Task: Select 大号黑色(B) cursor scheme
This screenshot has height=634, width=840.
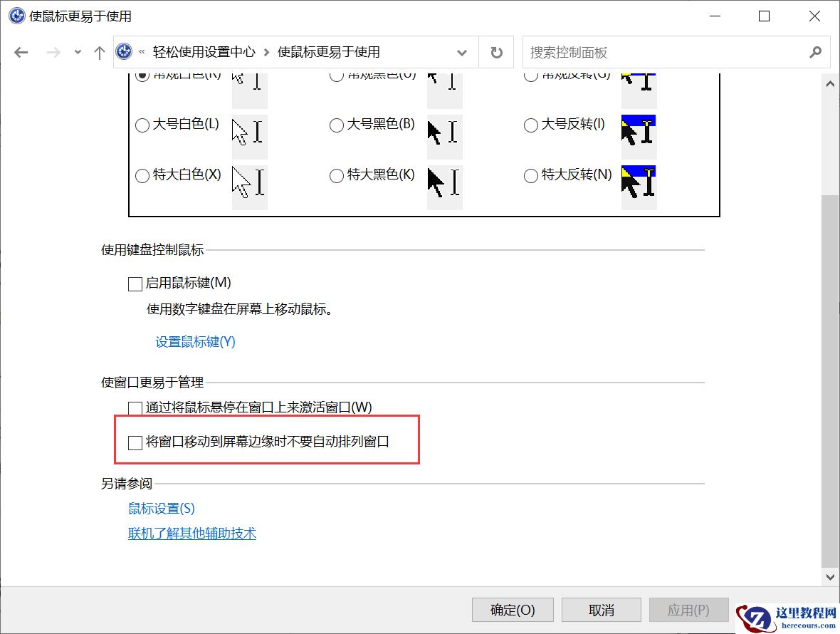Action: (x=336, y=125)
